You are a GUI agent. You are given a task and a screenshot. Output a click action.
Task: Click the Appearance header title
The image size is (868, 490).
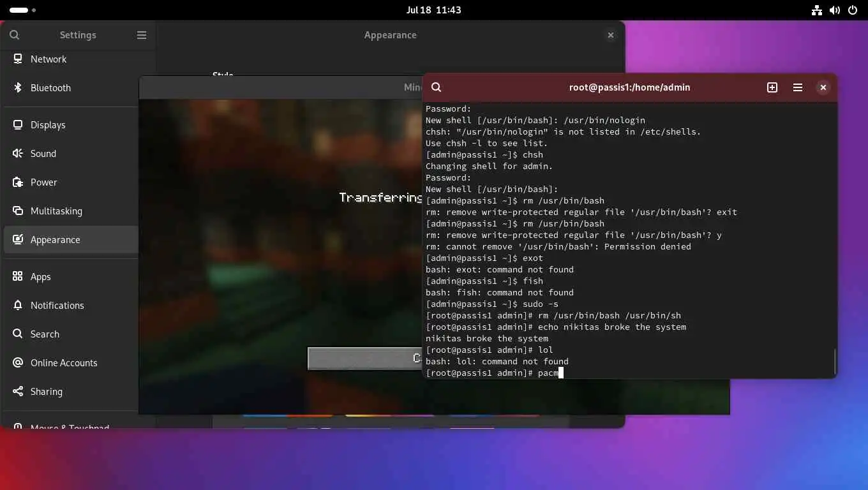(x=390, y=35)
